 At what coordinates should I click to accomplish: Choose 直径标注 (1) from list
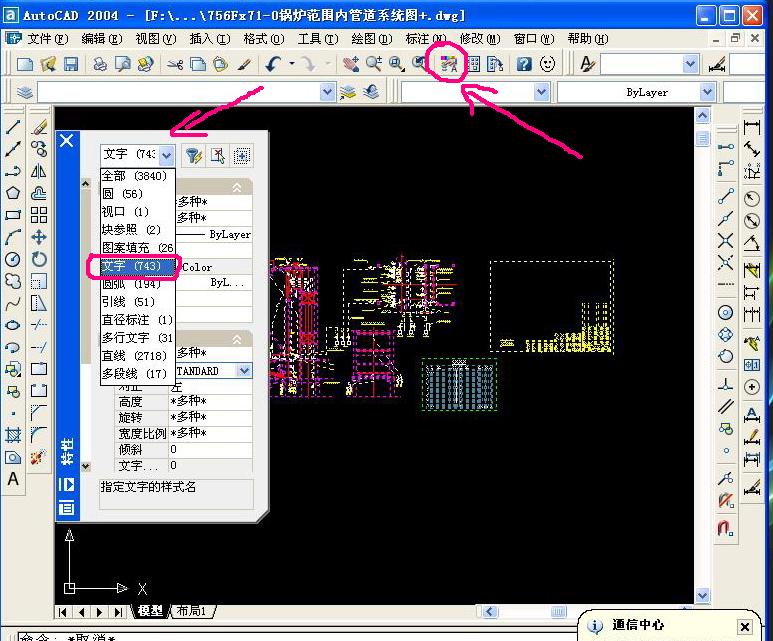pos(138,320)
